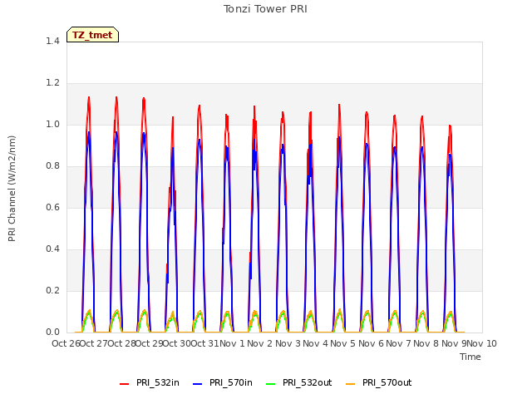This screenshot has height=399, width=532.
Task: Select the PRI_532out legend label
Action: 308,382
